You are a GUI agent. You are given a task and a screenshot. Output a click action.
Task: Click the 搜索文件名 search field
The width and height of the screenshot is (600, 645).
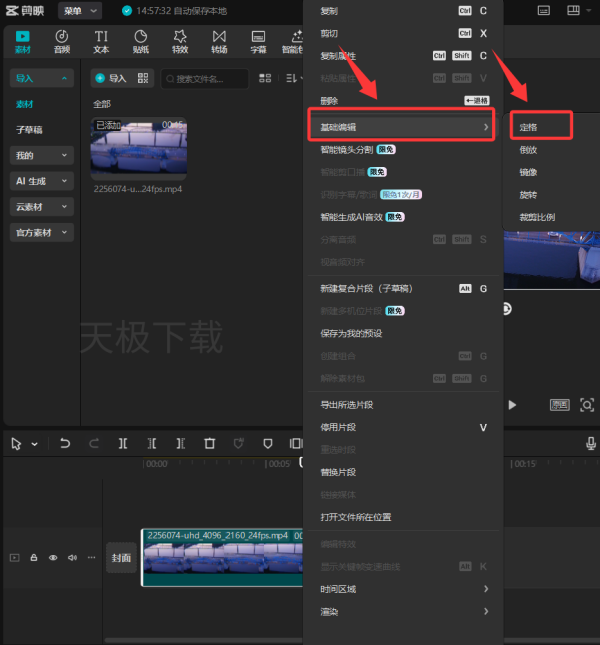point(205,79)
